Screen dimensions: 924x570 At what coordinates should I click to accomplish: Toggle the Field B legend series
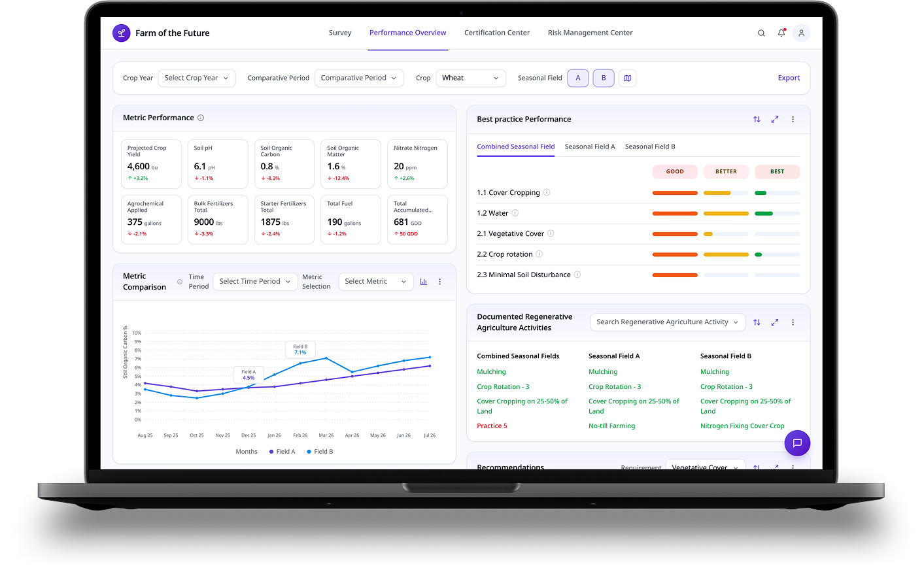coord(320,452)
